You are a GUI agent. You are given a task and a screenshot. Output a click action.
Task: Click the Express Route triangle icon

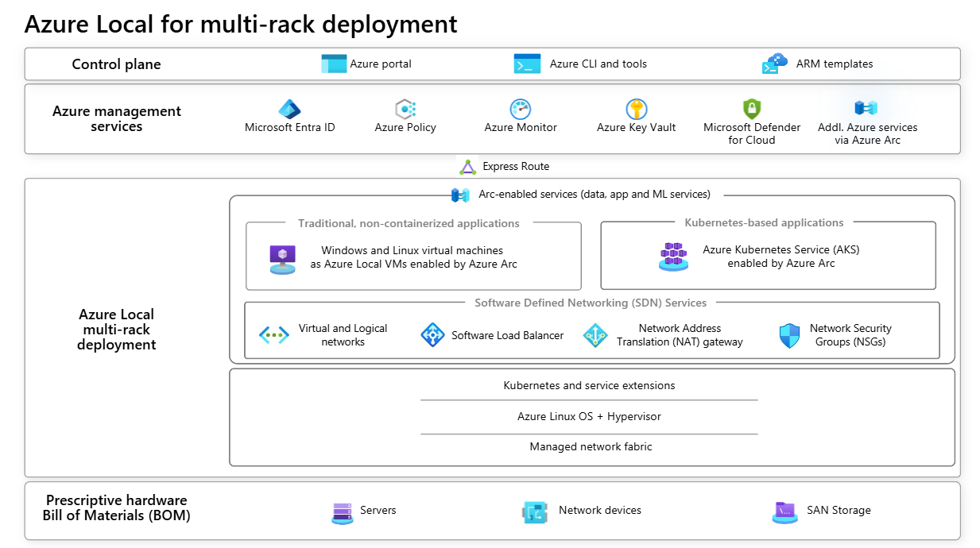(468, 167)
